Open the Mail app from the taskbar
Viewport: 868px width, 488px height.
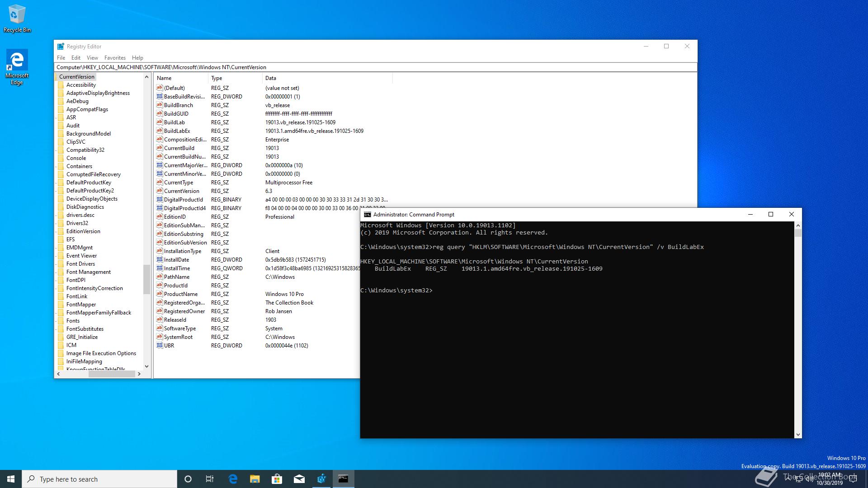pos(299,479)
